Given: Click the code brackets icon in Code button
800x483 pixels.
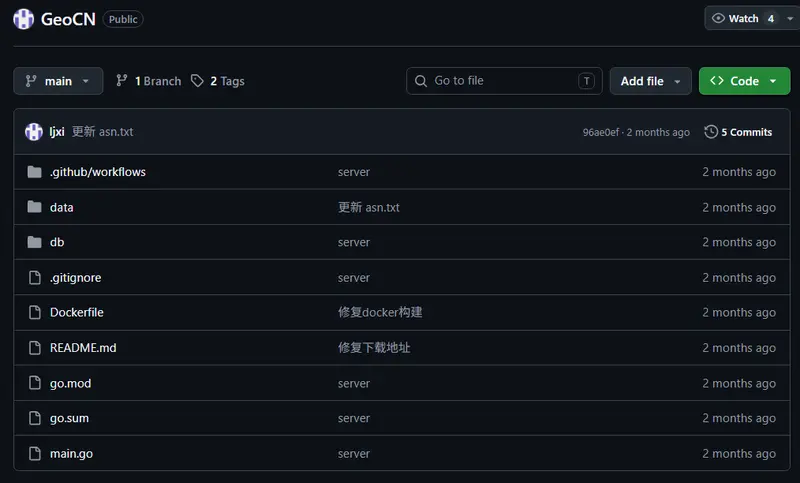Looking at the screenshot, I should [717, 81].
